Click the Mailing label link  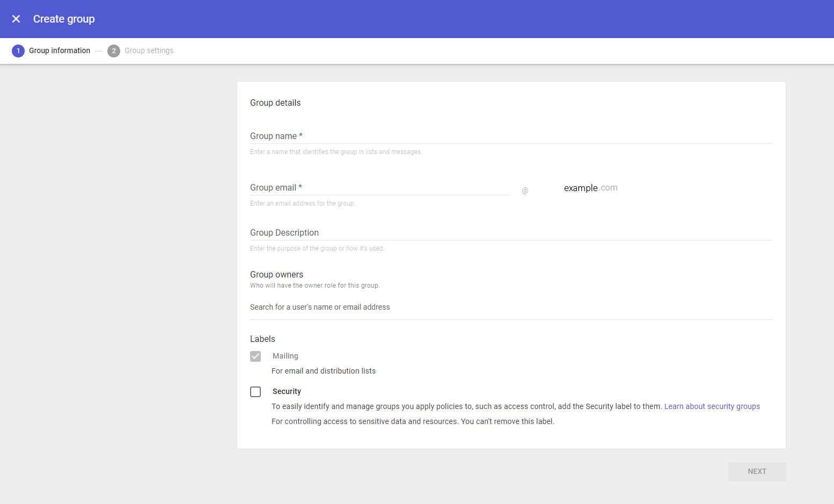[285, 356]
